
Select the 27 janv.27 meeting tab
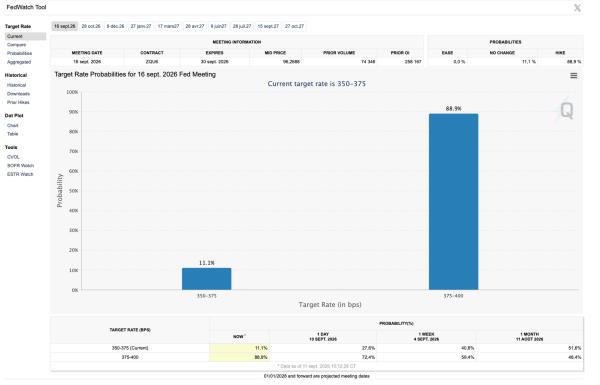pos(141,26)
